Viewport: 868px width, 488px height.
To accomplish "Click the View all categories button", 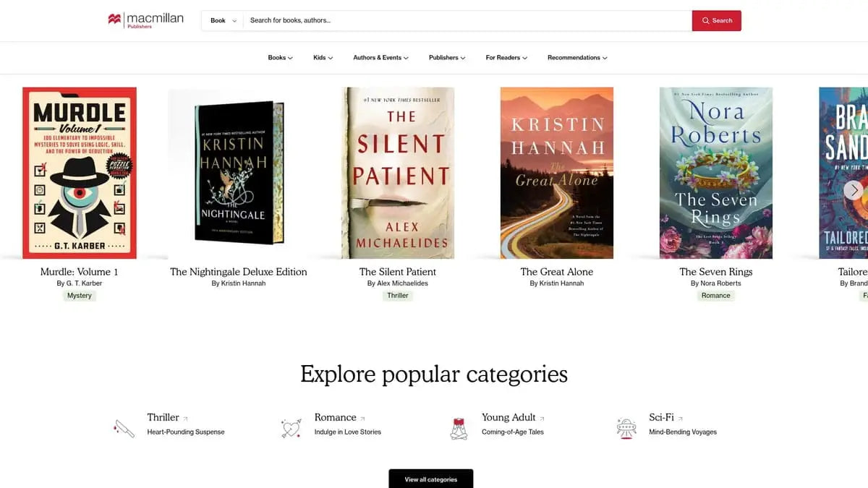I will (x=431, y=479).
